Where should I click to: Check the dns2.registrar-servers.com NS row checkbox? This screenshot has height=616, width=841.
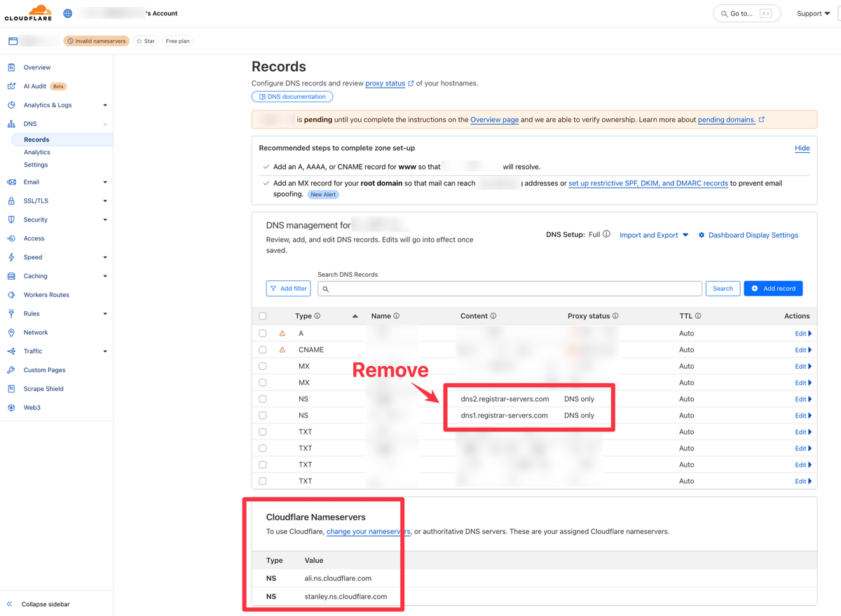coord(263,399)
